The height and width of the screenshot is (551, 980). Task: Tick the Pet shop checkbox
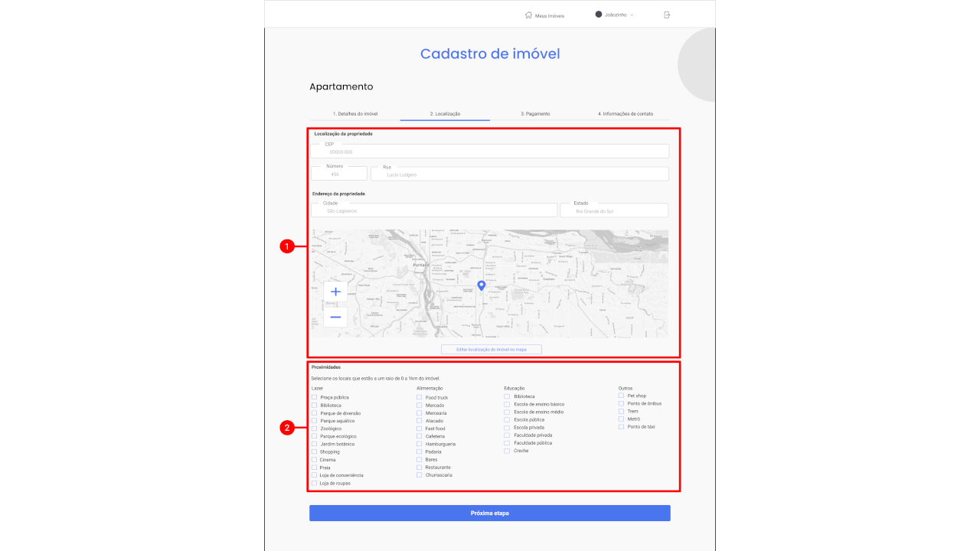(x=621, y=396)
